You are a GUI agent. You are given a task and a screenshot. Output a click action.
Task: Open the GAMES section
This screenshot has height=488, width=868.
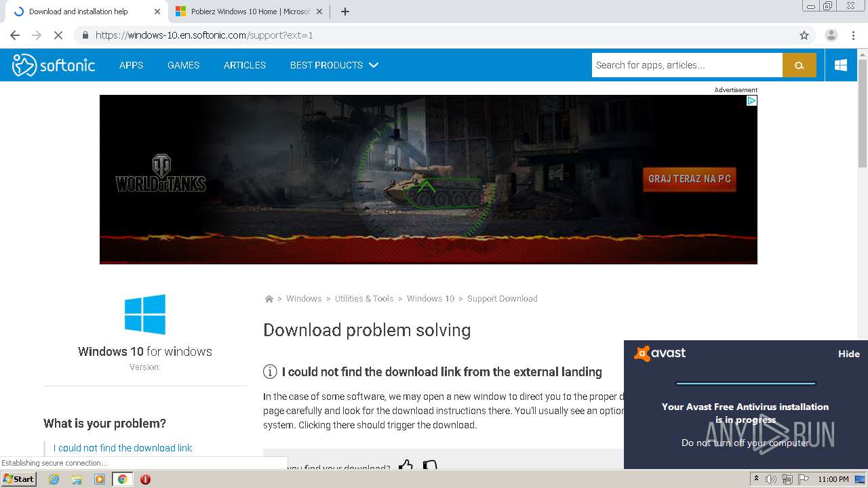(183, 65)
